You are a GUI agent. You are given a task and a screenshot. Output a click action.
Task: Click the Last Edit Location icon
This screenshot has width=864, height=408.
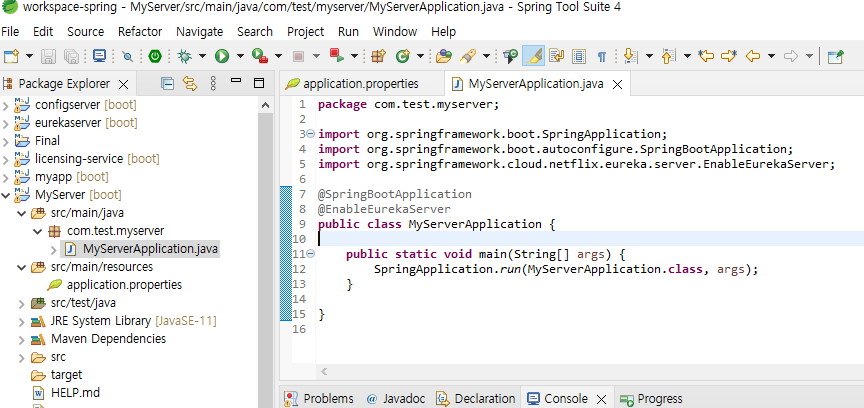(x=706, y=56)
